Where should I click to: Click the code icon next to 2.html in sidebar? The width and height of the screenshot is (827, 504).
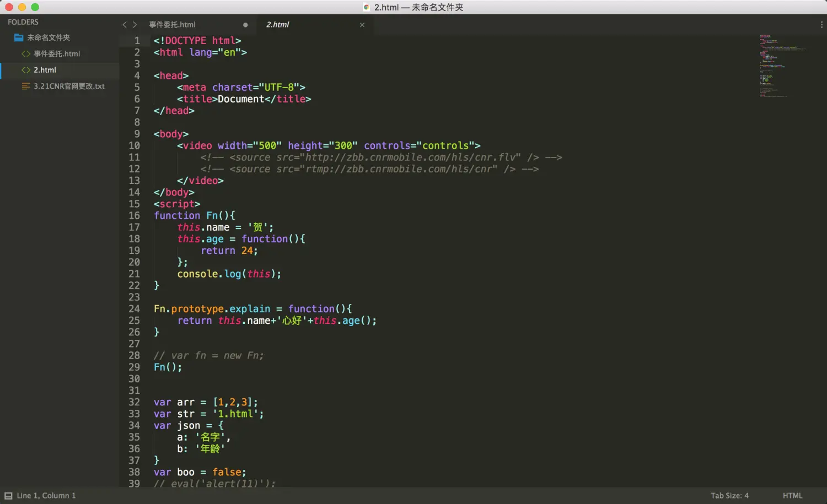26,70
